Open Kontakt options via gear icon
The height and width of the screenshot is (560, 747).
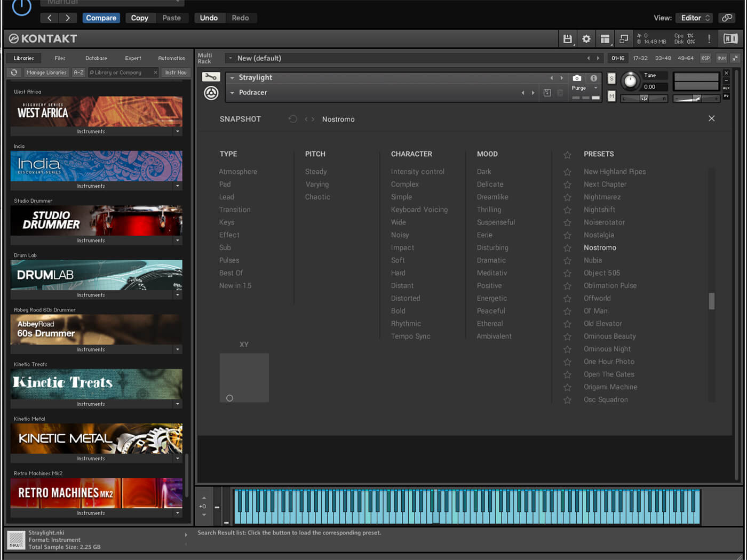point(586,39)
